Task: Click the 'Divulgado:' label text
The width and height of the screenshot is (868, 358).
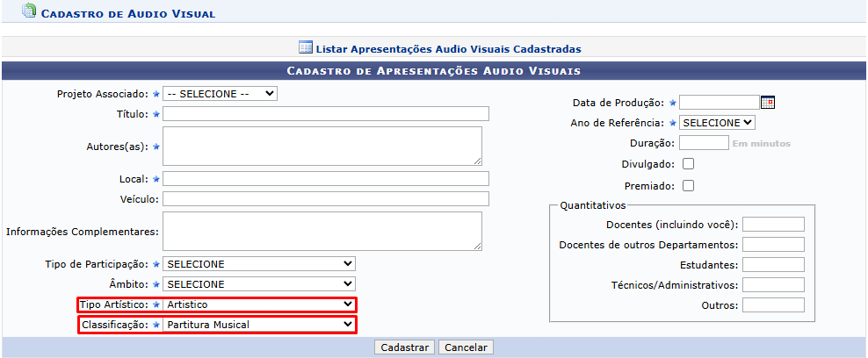Action: (648, 164)
